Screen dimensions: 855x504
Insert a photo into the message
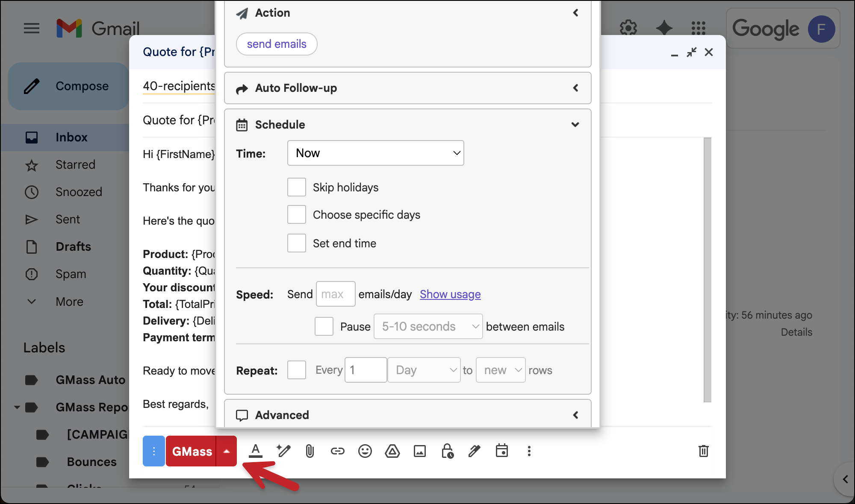[420, 451]
